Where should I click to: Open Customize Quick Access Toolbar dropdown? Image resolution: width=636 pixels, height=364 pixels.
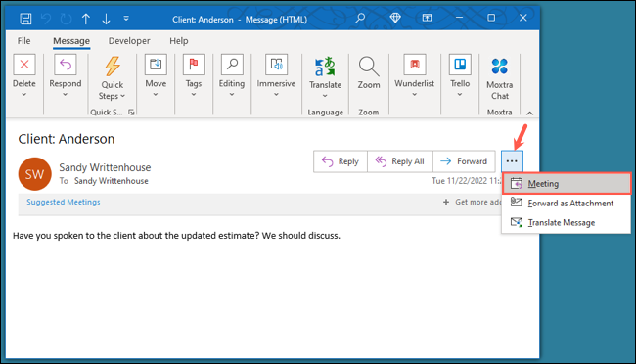(x=126, y=19)
